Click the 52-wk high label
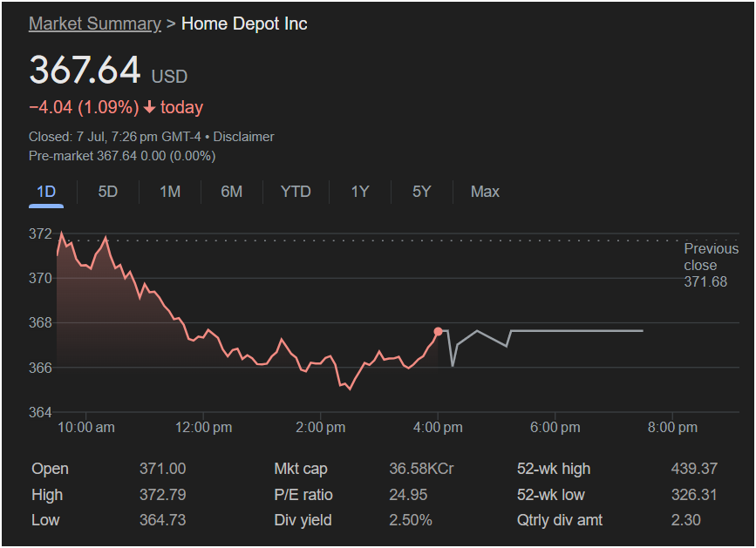Screen dimensions: 756x548 tap(554, 469)
